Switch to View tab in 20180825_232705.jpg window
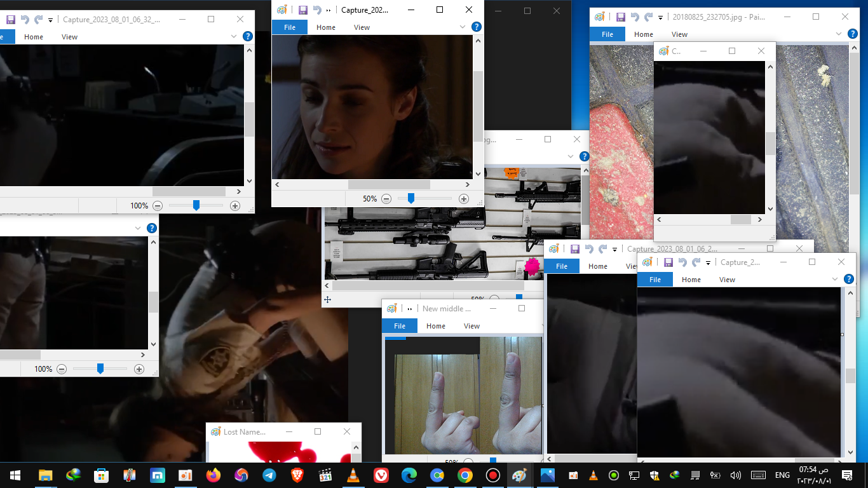This screenshot has height=488, width=868. (679, 34)
